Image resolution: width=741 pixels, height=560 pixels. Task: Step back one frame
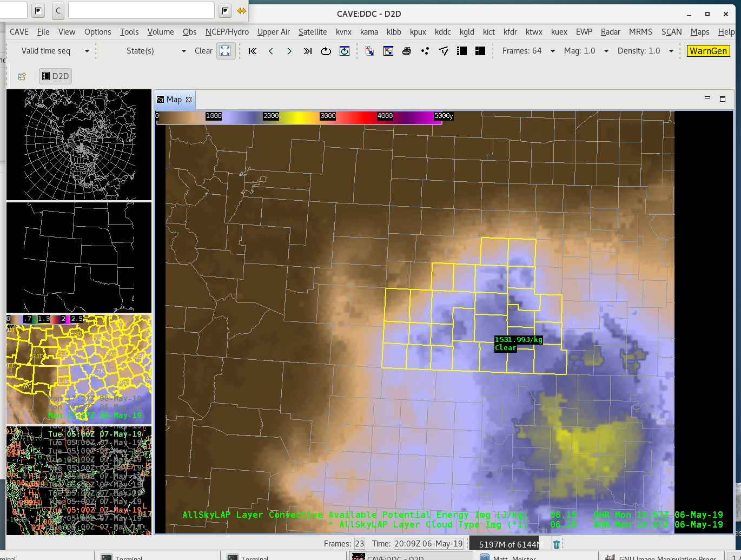(271, 51)
